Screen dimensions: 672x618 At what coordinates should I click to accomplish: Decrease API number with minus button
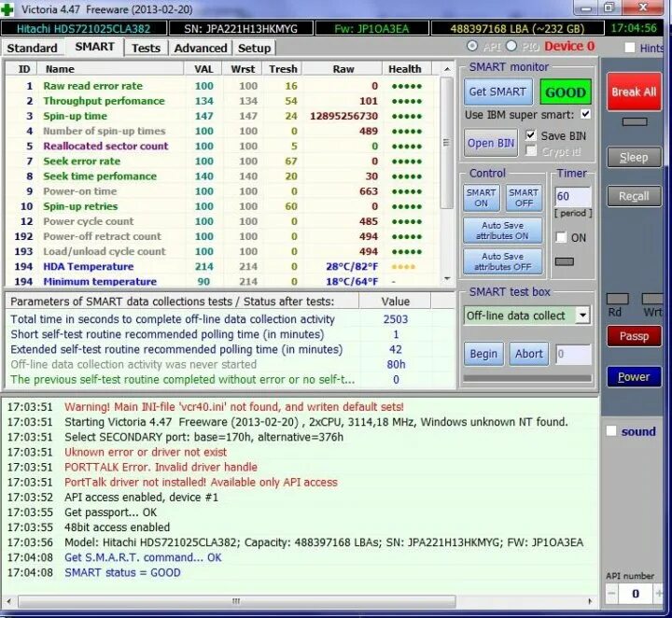point(611,593)
